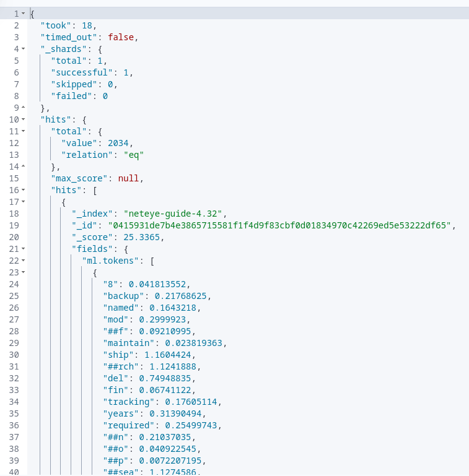Collapse the "_shards" block fold arrow on line 4
This screenshot has width=469, height=476.
pyautogui.click(x=24, y=49)
